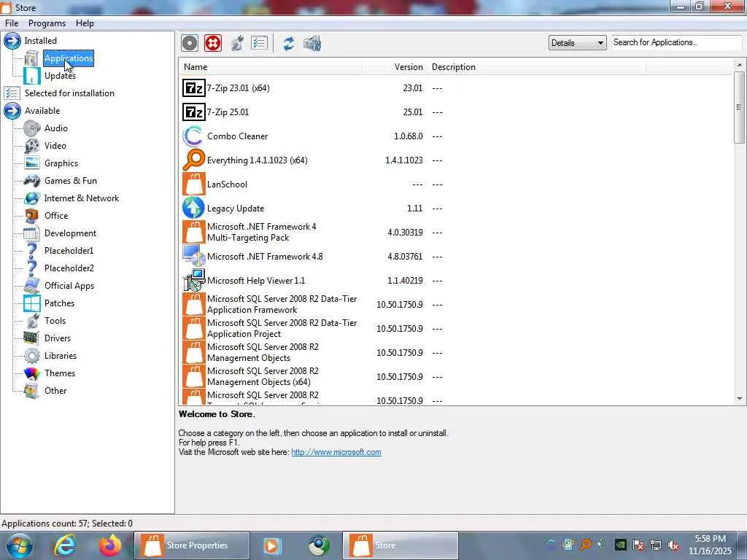Select the Official Apps category
Viewport: 747px width, 560px height.
(69, 286)
